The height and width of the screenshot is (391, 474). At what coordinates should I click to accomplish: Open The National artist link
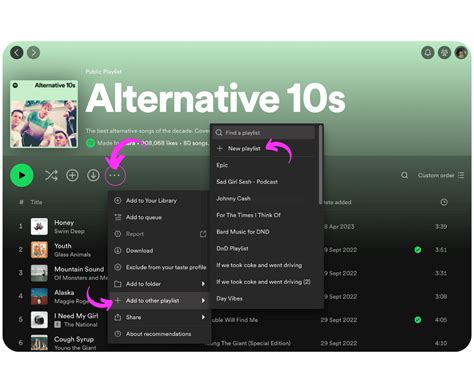click(x=81, y=324)
